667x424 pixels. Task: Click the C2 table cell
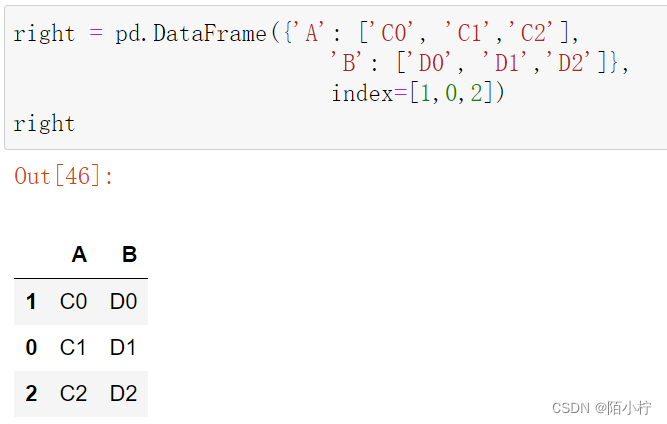74,394
